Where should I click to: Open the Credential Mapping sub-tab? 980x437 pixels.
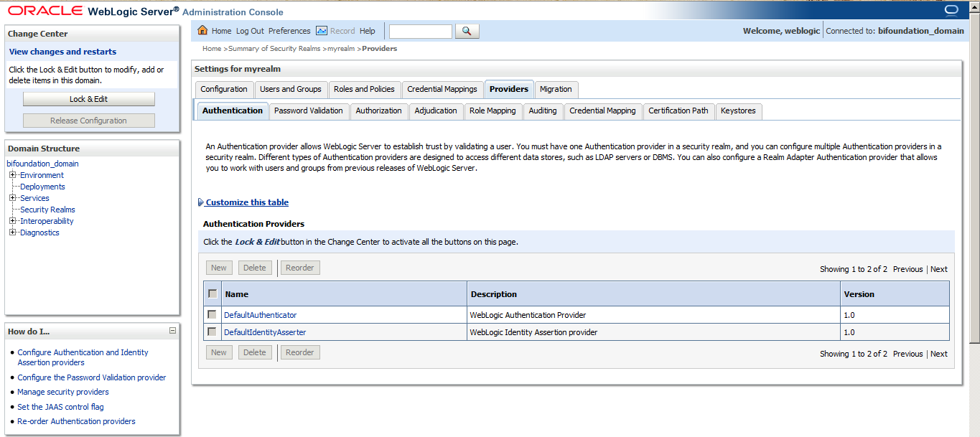(x=602, y=111)
